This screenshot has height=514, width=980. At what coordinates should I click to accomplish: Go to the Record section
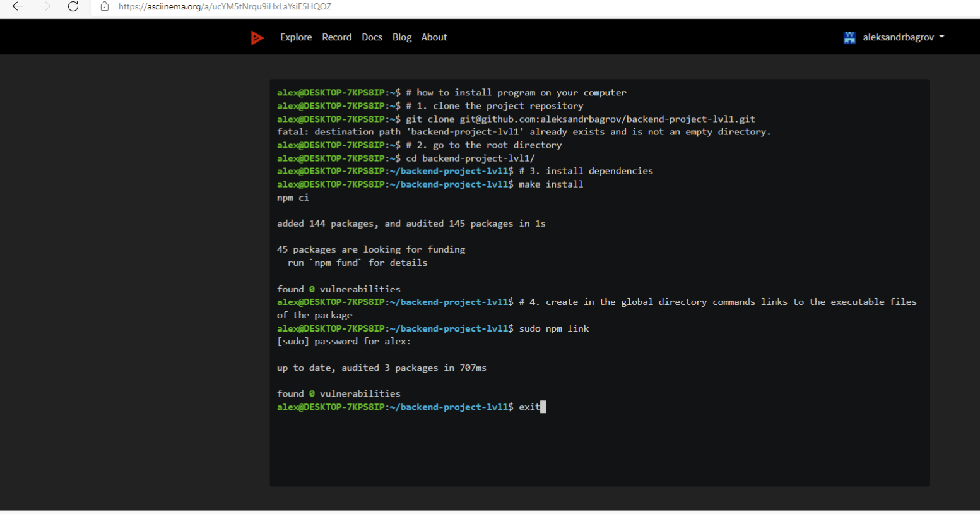tap(336, 37)
